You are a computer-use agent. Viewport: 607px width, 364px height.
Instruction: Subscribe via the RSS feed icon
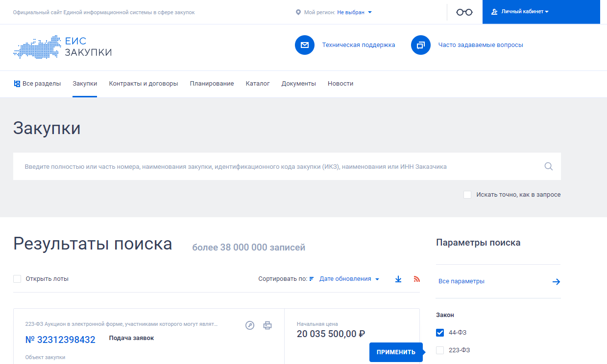[x=416, y=279]
